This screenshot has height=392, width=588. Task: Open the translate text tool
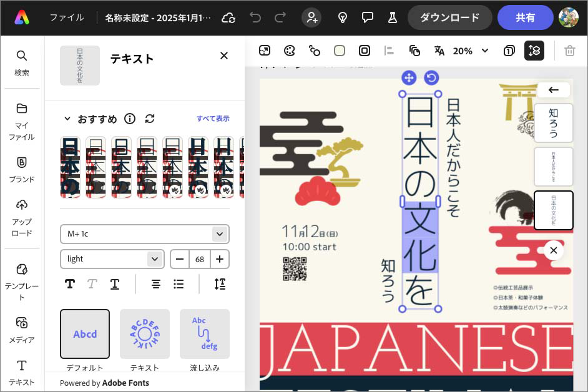pyautogui.click(x=439, y=51)
